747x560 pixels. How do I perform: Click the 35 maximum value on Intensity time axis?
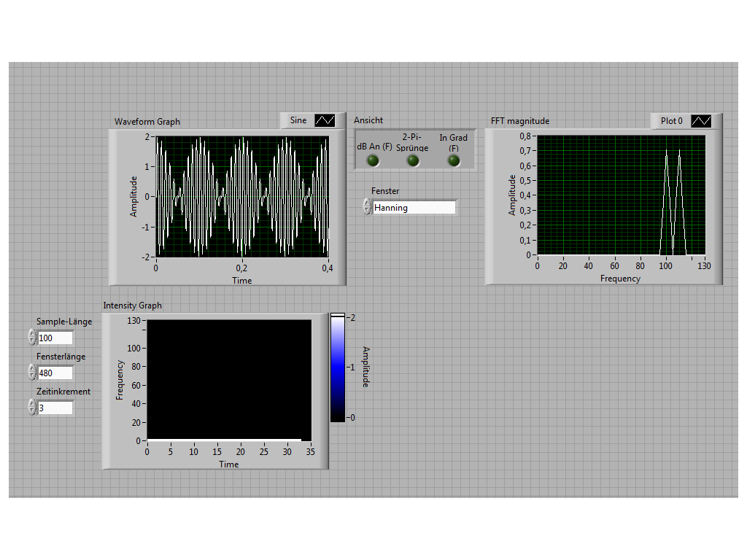tap(311, 452)
